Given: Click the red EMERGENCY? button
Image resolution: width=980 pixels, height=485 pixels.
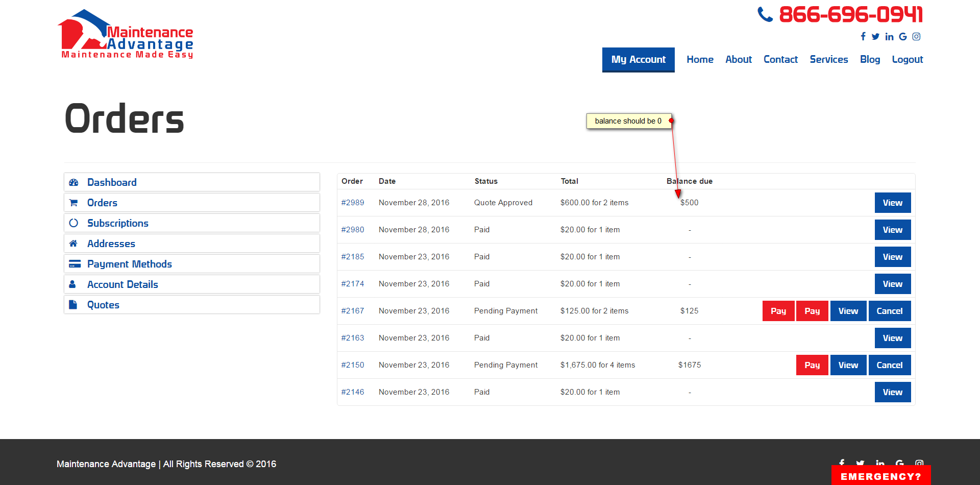Looking at the screenshot, I should [880, 476].
